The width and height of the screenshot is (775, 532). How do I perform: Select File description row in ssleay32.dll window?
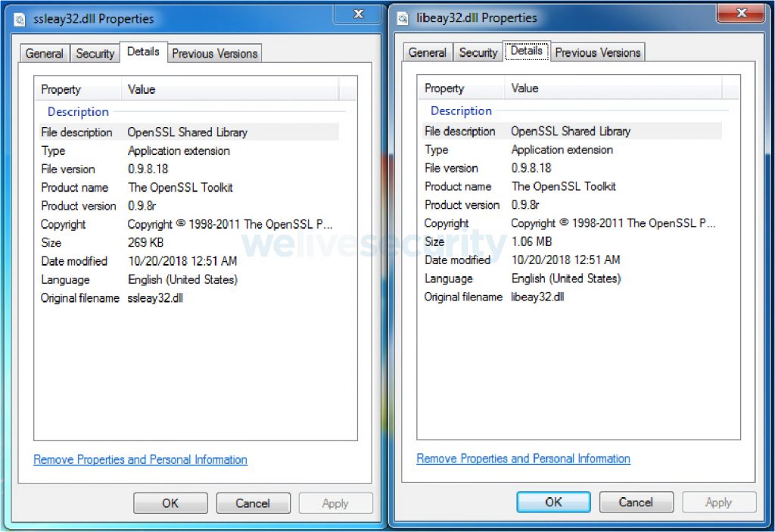189,132
